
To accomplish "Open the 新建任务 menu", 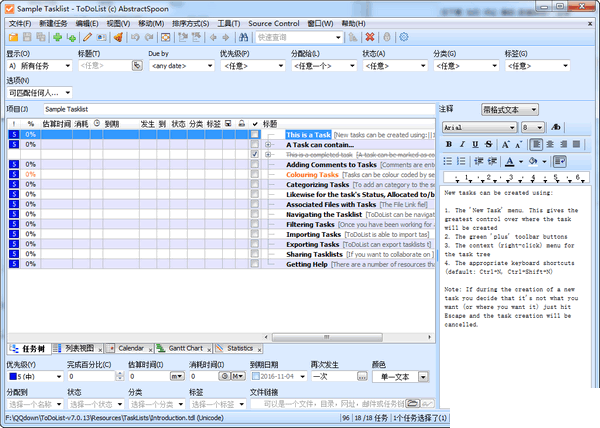I will coord(53,24).
